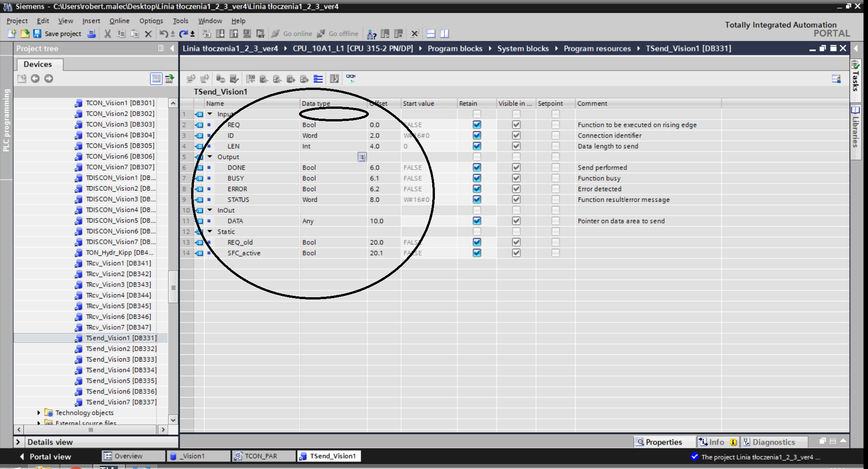Expand the Technology objects folder
This screenshot has height=469, width=868.
point(39,413)
